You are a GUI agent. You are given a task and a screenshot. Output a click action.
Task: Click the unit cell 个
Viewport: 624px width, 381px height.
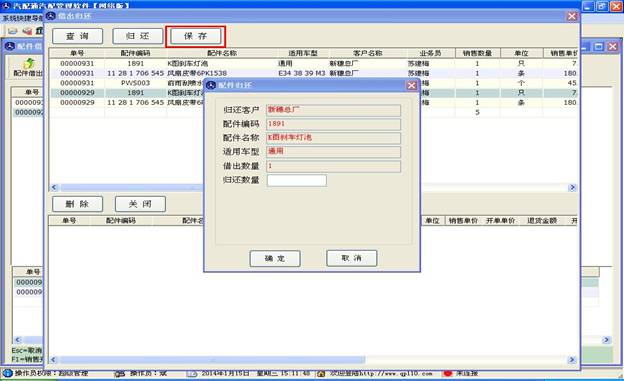tap(521, 83)
